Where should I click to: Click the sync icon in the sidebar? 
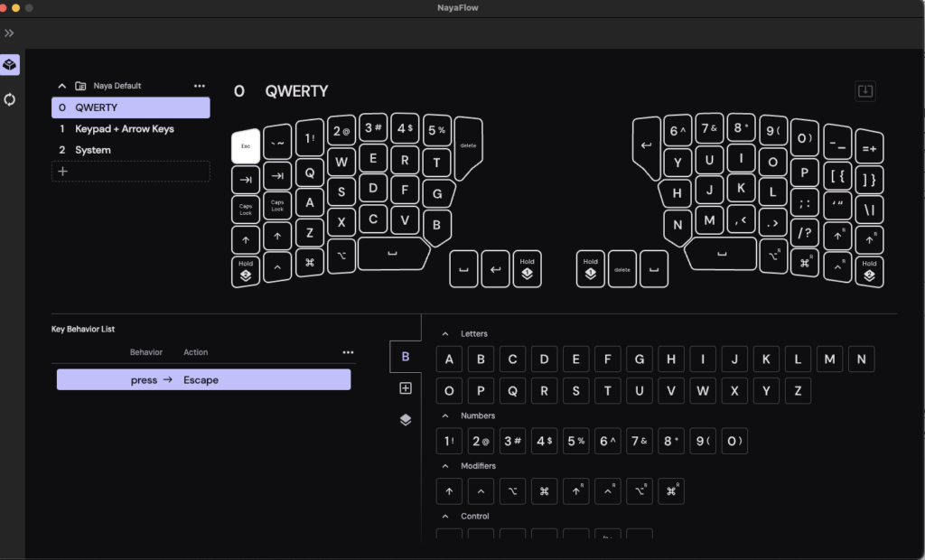(x=9, y=99)
